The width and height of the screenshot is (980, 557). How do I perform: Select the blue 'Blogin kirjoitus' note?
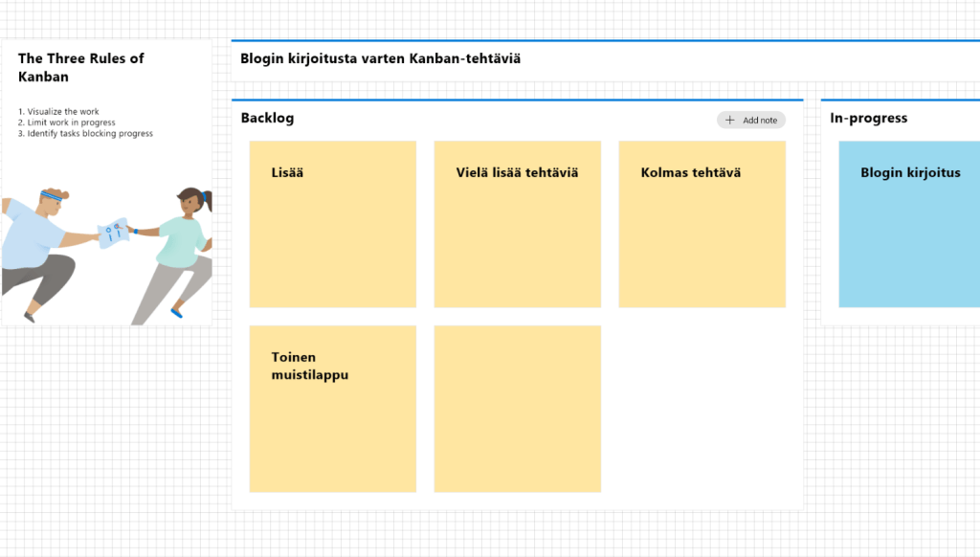coord(909,224)
